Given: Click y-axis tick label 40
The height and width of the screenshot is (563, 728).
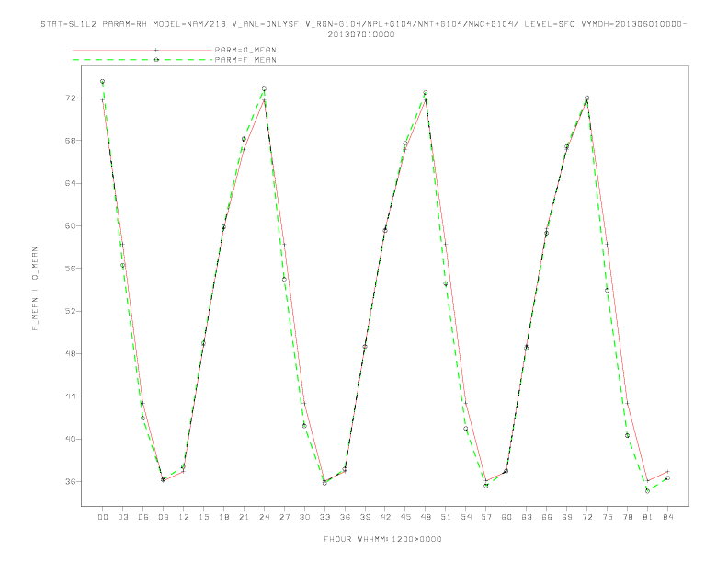Looking at the screenshot, I should [x=71, y=439].
